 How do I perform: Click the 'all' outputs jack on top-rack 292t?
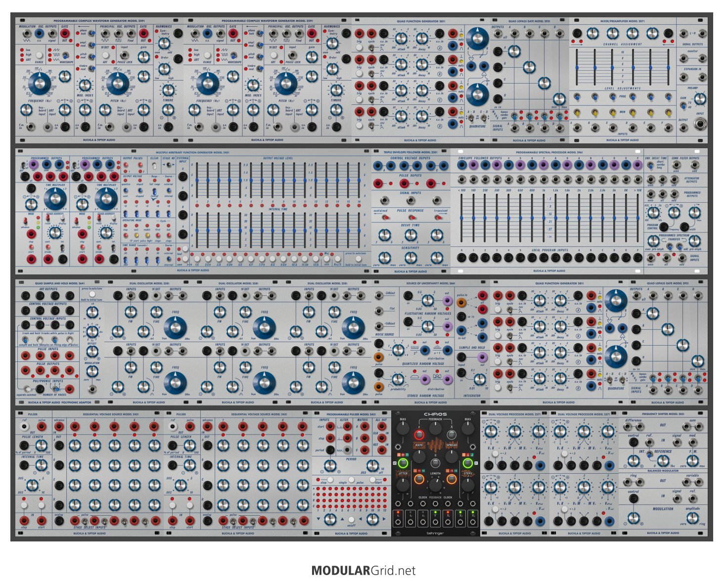(499, 35)
